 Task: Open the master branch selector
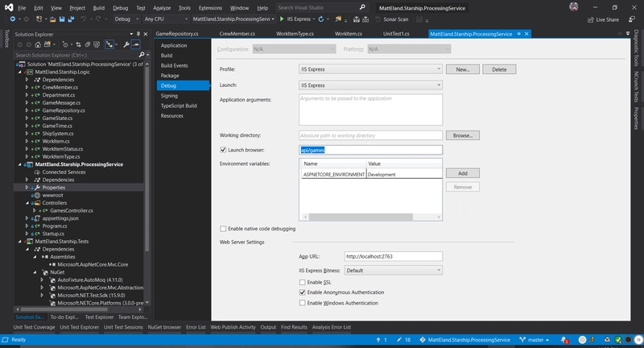(x=535, y=340)
